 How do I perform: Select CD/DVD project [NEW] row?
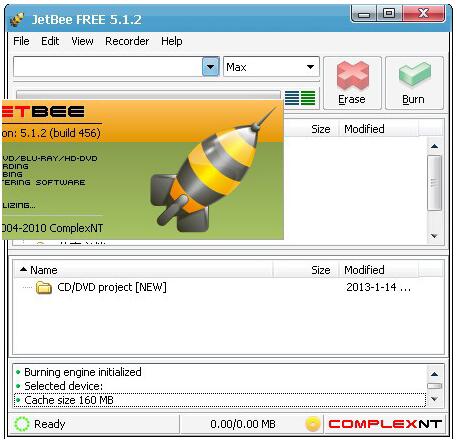tap(228, 287)
